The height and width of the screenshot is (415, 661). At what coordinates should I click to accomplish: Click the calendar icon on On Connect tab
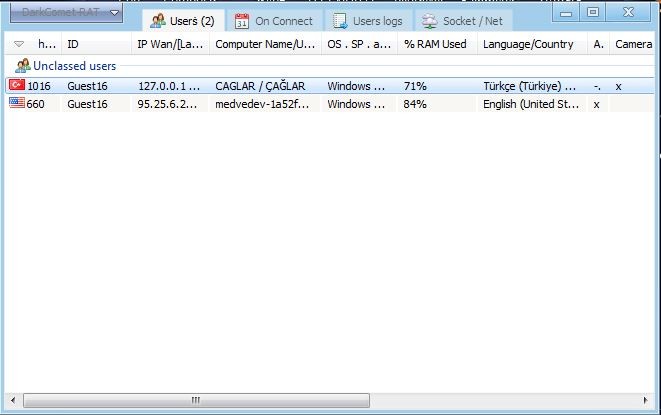coord(242,21)
